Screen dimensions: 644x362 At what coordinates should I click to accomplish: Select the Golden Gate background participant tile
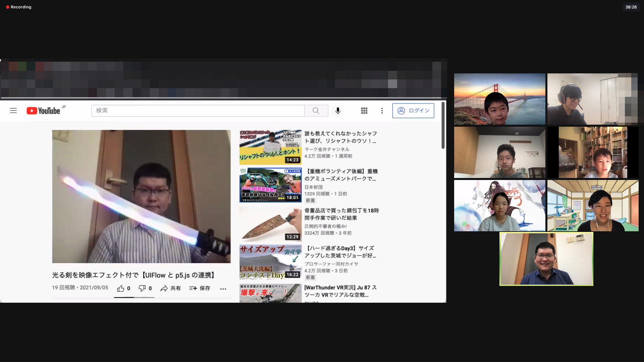pos(499,99)
